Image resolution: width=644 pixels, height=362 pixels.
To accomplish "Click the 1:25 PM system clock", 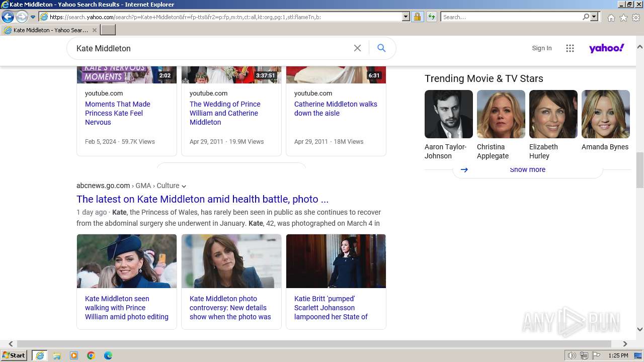I will pyautogui.click(x=618, y=355).
